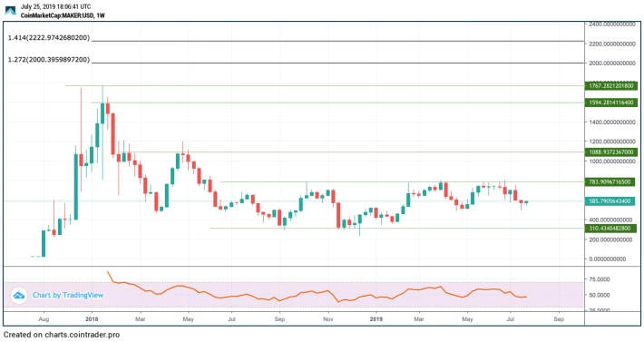The height and width of the screenshot is (342, 644).
Task: Click the 'Sep' 2018 time axis label
Action: click(x=279, y=319)
